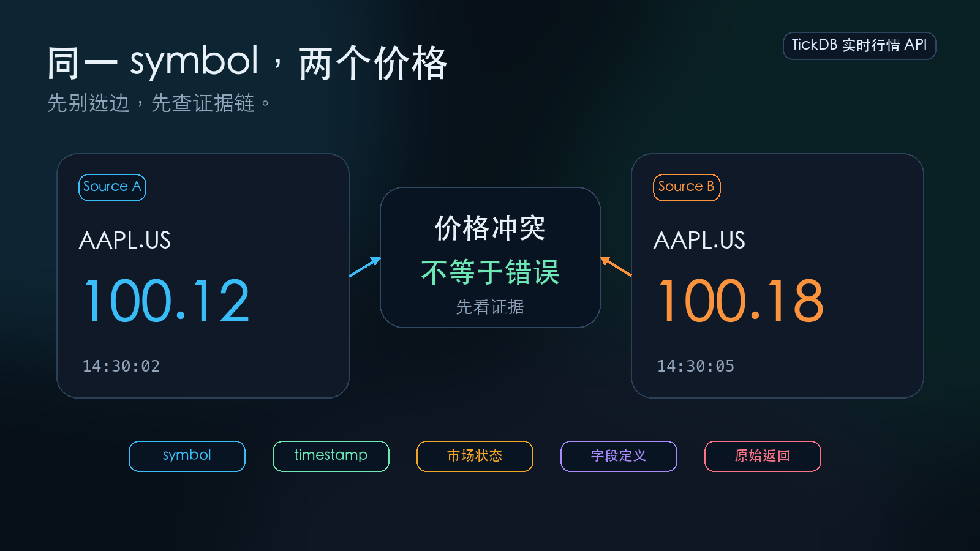Click the 字段定义 purple tag
This screenshot has width=980, height=551.
click(x=619, y=456)
